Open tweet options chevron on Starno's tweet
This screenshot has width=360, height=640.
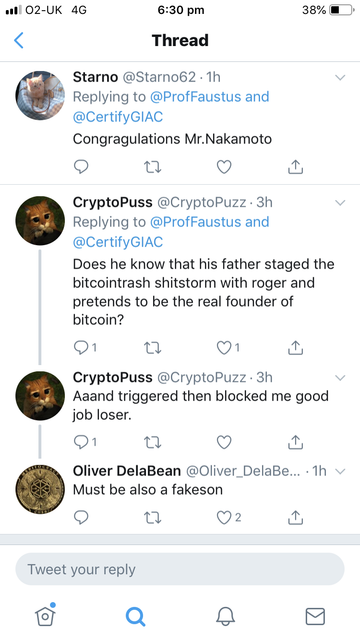pos(340,77)
